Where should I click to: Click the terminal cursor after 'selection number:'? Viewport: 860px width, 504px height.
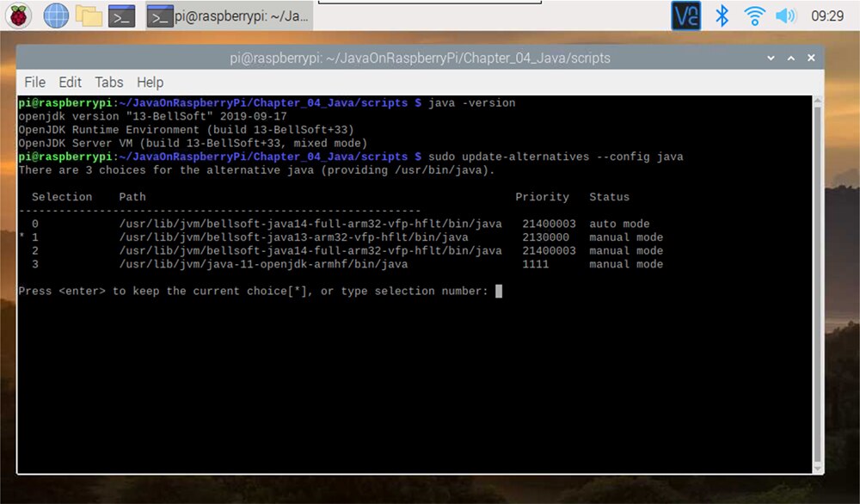[x=499, y=291]
